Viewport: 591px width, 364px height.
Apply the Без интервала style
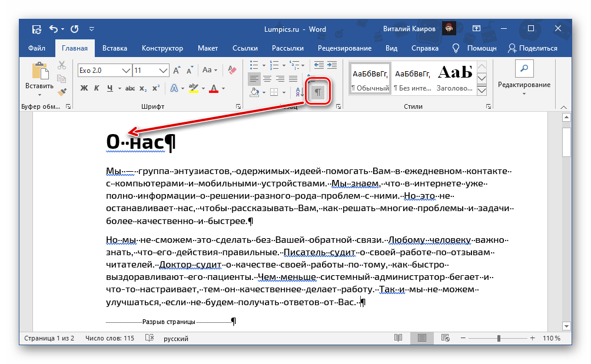(x=412, y=78)
